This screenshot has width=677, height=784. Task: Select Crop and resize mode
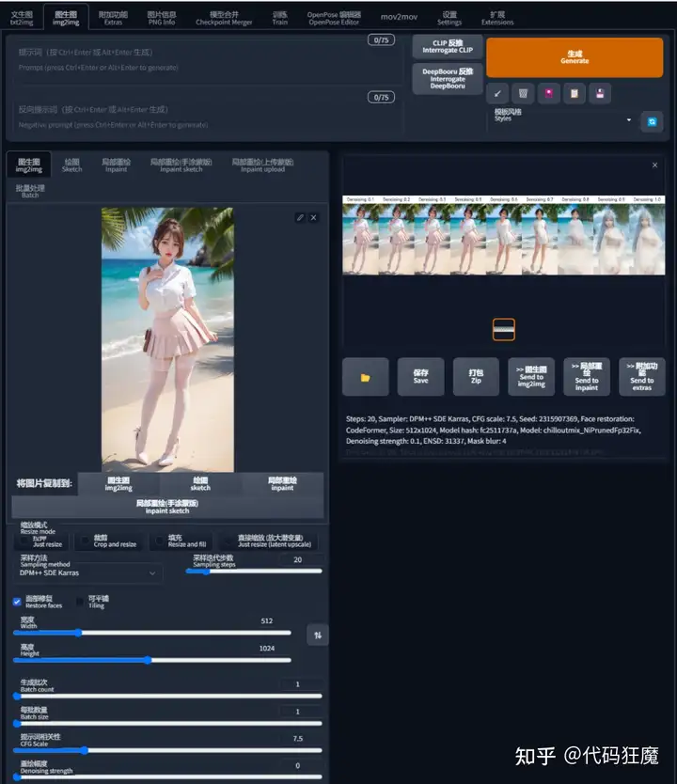pos(108,541)
